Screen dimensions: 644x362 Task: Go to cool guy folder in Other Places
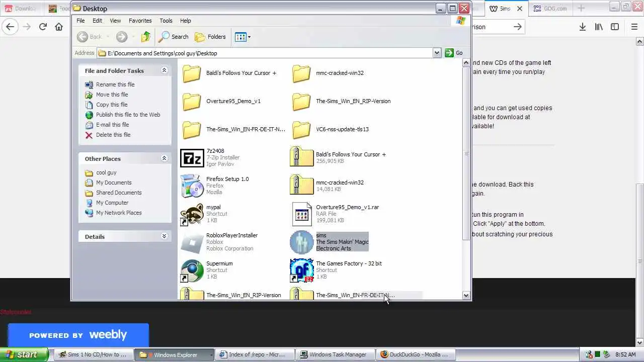point(106,172)
